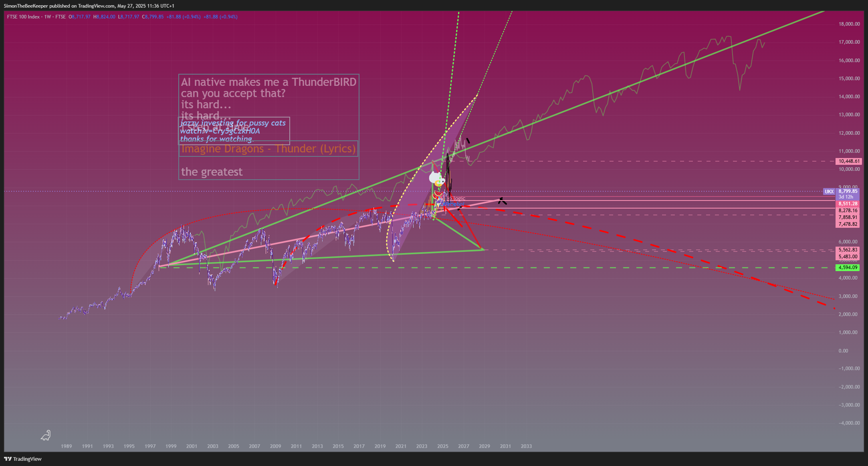Click the 'watch?v=Cry5gCzkH0A' text line
The width and height of the screenshot is (868, 466).
220,131
